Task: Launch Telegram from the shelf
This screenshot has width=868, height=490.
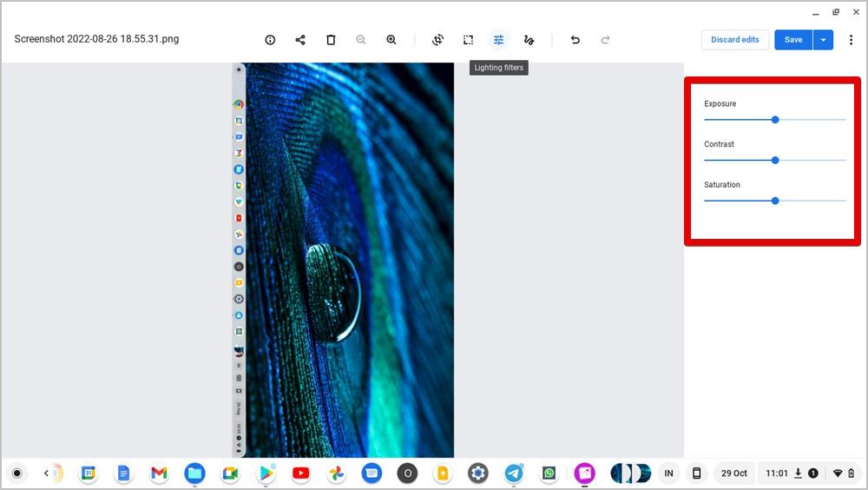Action: [x=514, y=473]
